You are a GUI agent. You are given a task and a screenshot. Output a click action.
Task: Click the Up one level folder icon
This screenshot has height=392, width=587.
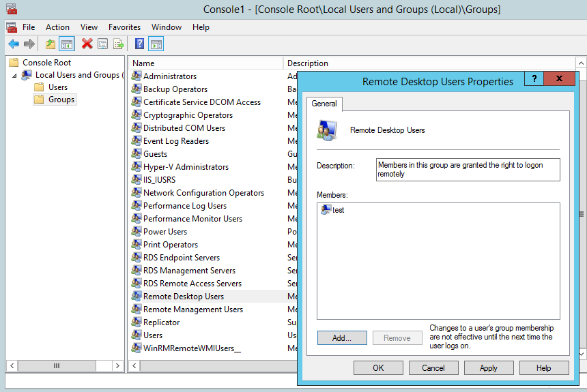(x=50, y=44)
